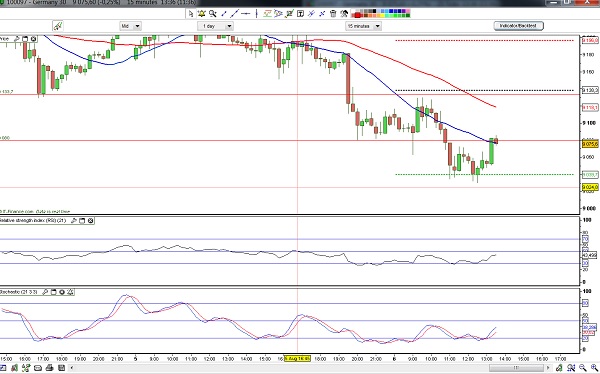Pick the red color swatch
This screenshot has width=600, height=374.
(x=357, y=15)
